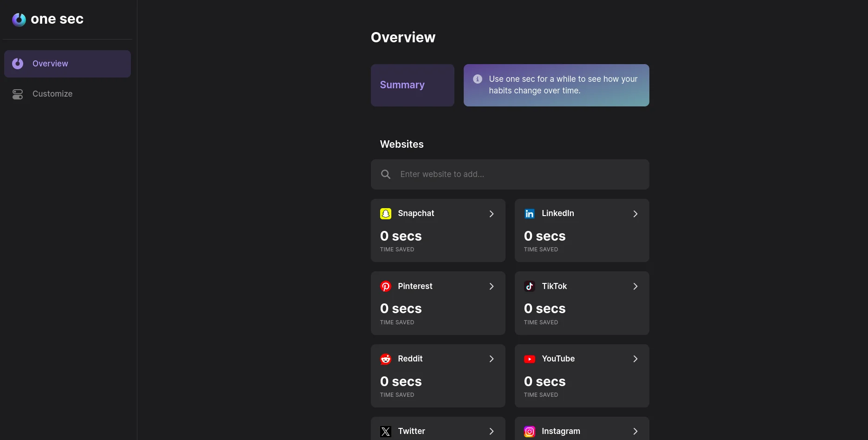
Task: Select the TikTok site name
Action: [x=554, y=286]
